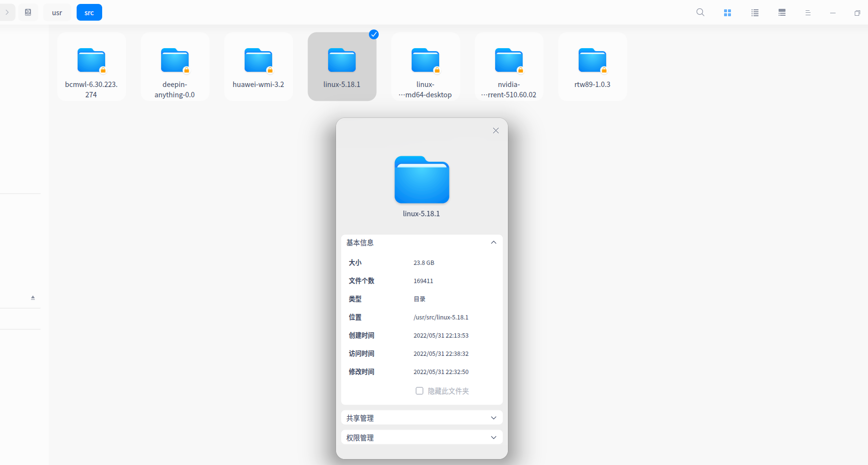Deselect the linux-5.18.1 folder checkmark

pyautogui.click(x=373, y=34)
